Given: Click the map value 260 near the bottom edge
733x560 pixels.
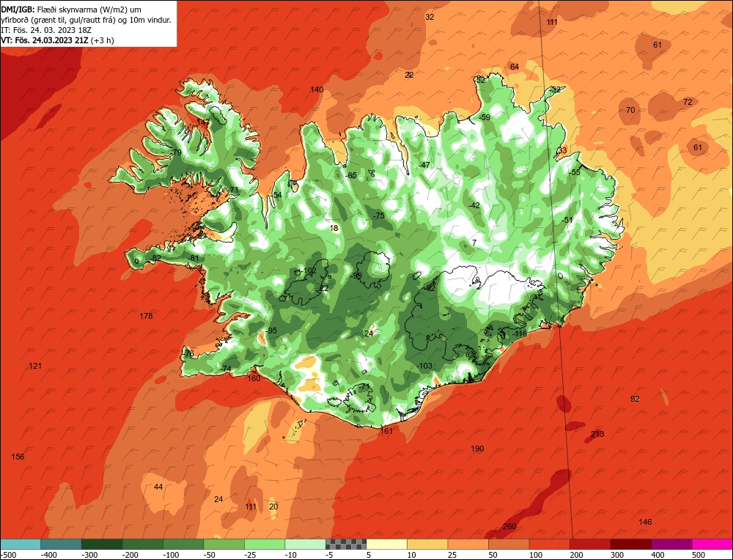Looking at the screenshot, I should click(x=509, y=526).
